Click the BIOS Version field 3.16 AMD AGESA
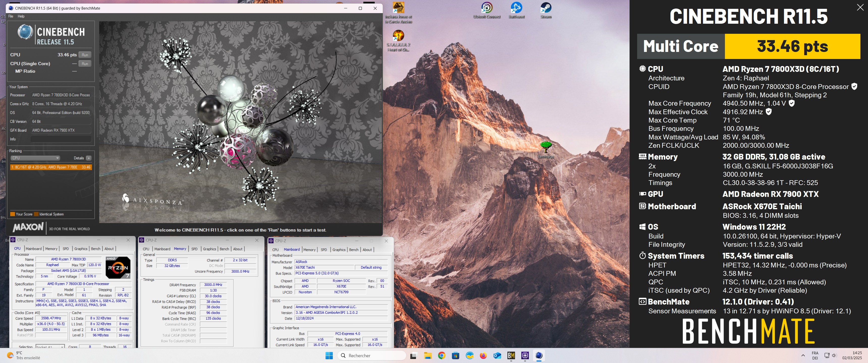This screenshot has width=868, height=363. coord(341,313)
